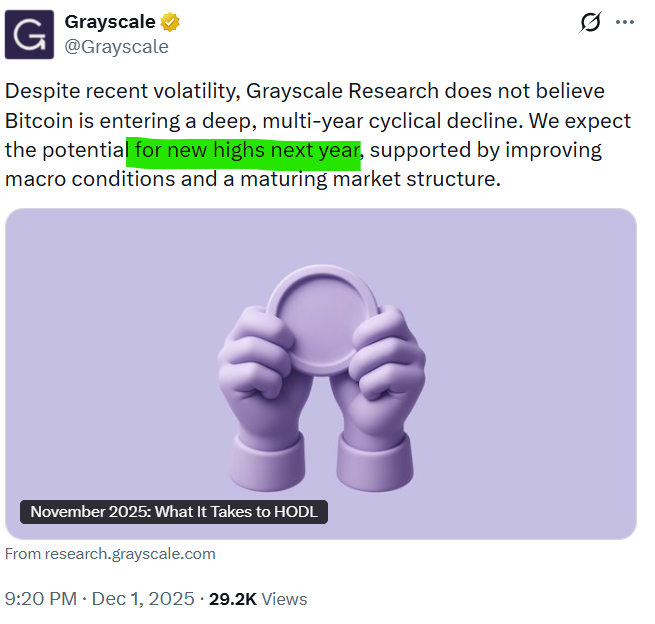655x624 pixels.
Task: Click the Dec 1, 2025 post date
Action: (x=143, y=599)
